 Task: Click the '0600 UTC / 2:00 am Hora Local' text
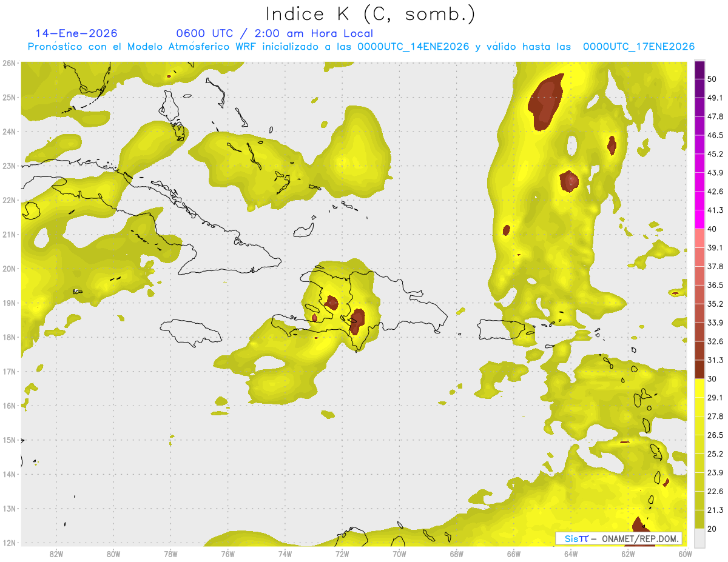coord(274,33)
